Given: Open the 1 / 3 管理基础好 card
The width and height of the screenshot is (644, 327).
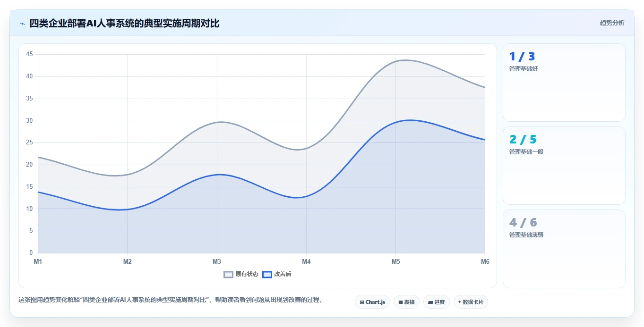Looking at the screenshot, I should 564,83.
